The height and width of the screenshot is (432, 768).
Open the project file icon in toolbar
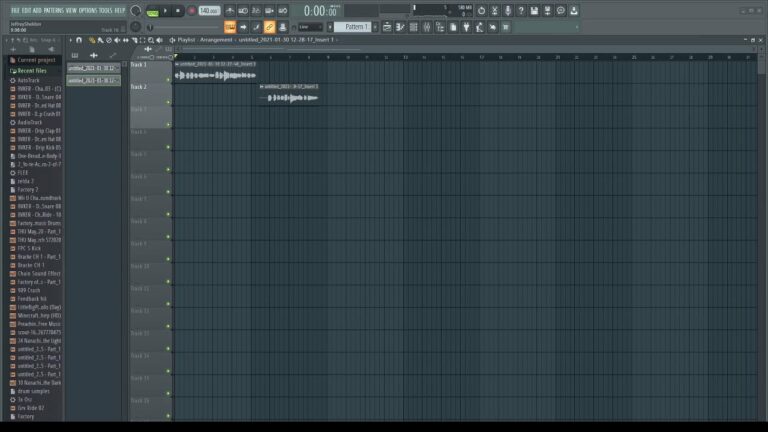tap(453, 27)
